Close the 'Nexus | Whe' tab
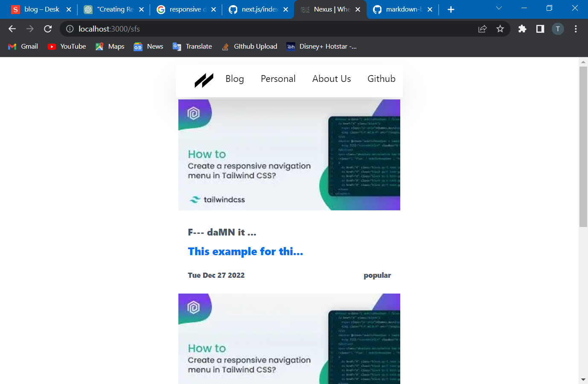The height and width of the screenshot is (384, 588). click(x=358, y=9)
